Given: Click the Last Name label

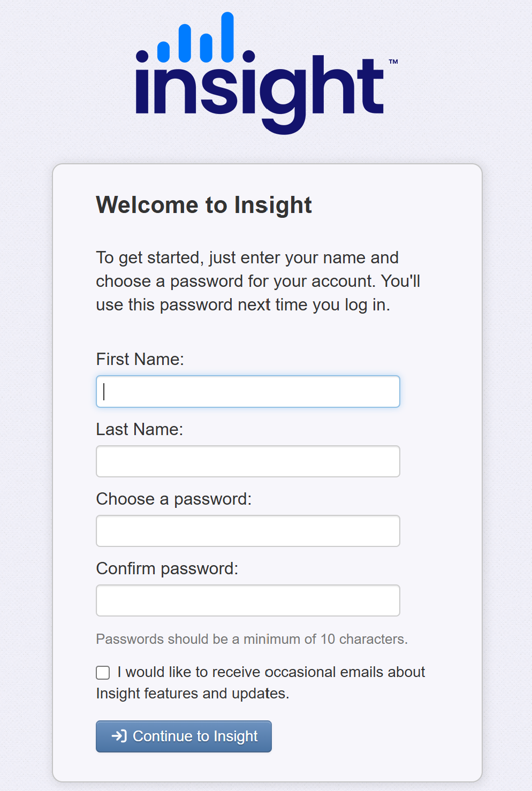Looking at the screenshot, I should (x=139, y=429).
